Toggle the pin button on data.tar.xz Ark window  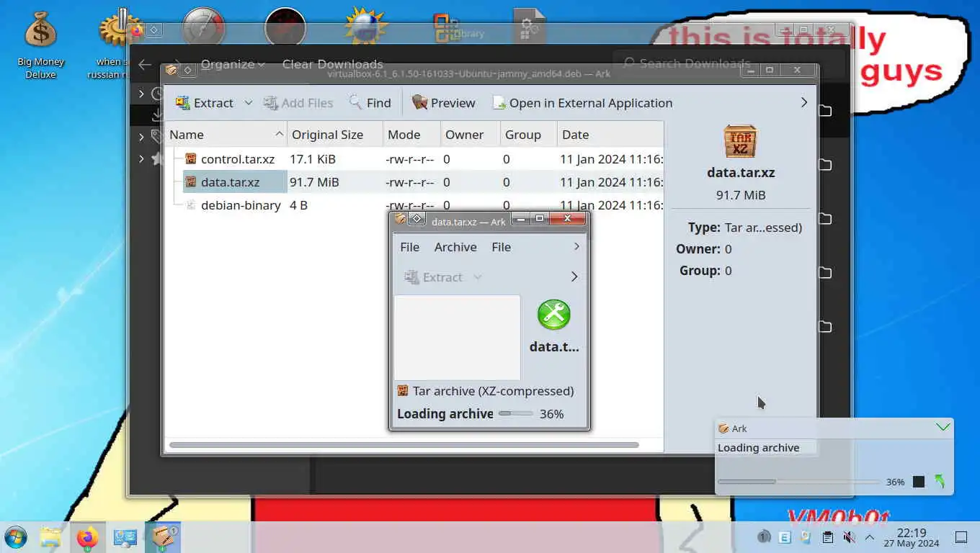[416, 218]
